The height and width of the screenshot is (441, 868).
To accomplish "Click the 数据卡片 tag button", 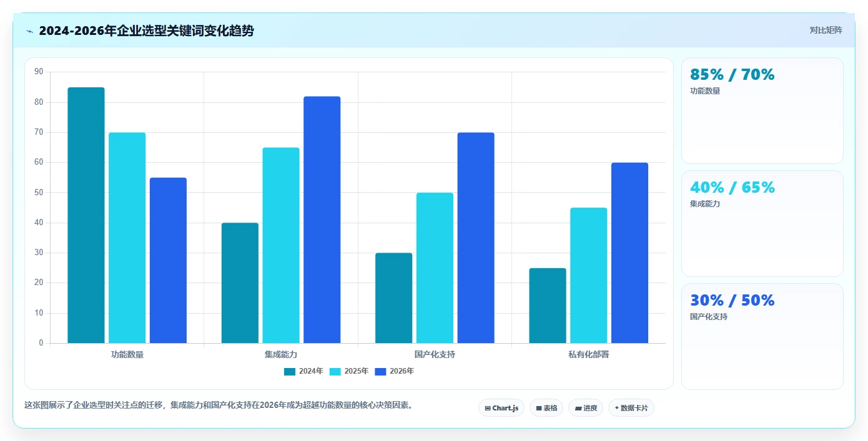I will pyautogui.click(x=631, y=408).
